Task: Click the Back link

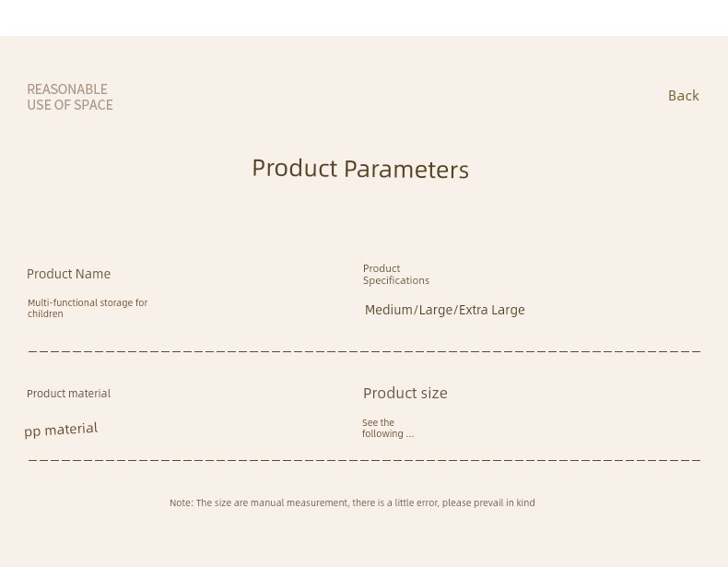Action: [684, 96]
